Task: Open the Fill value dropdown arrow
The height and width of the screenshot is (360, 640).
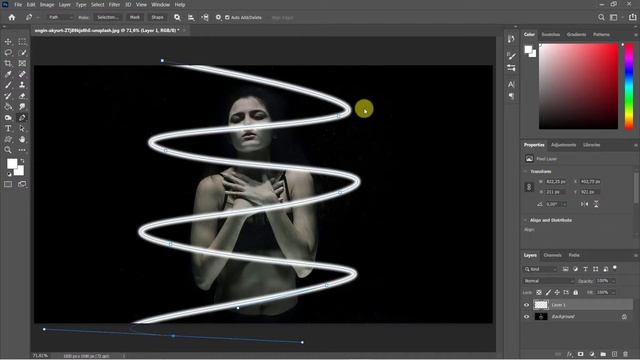Action: (613, 292)
